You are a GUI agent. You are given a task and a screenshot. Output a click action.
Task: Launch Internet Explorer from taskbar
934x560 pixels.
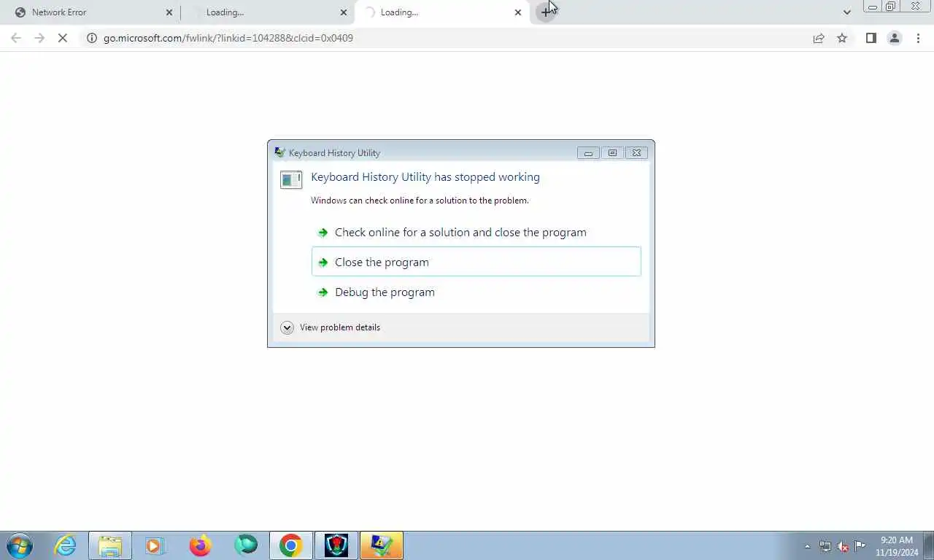point(66,545)
